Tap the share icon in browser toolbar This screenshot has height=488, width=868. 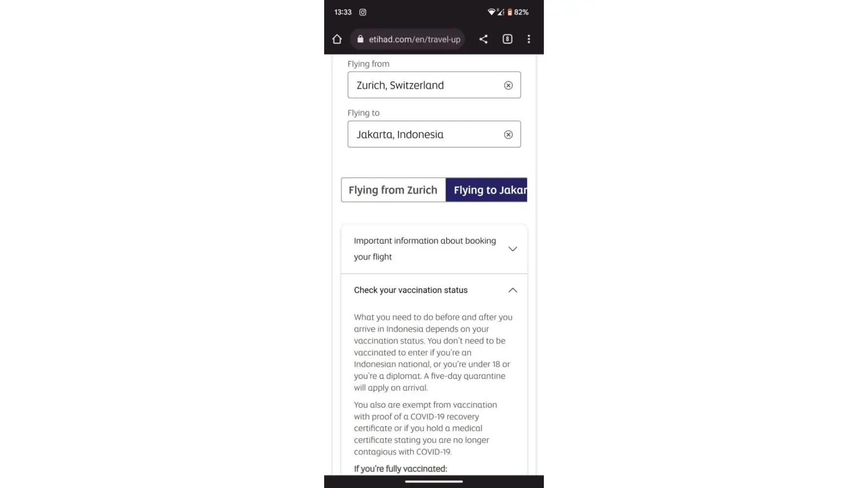point(483,39)
